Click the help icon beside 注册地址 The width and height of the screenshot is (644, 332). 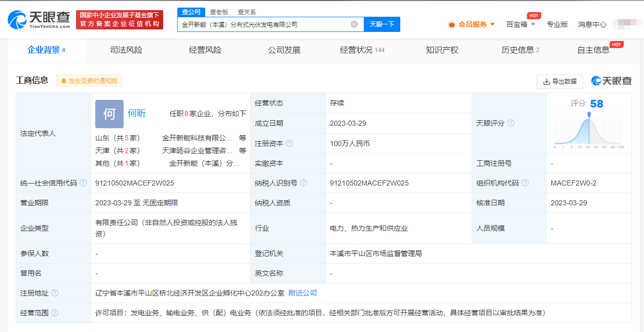[54, 293]
